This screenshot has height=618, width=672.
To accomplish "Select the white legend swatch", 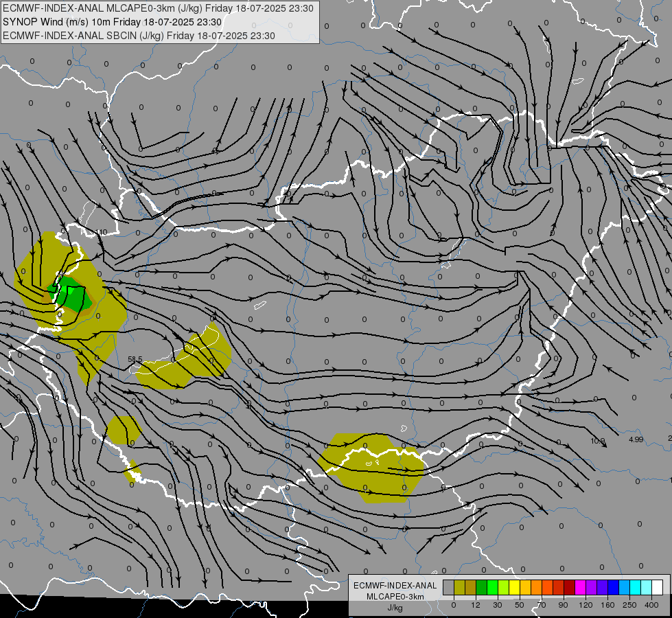I will (657, 587).
